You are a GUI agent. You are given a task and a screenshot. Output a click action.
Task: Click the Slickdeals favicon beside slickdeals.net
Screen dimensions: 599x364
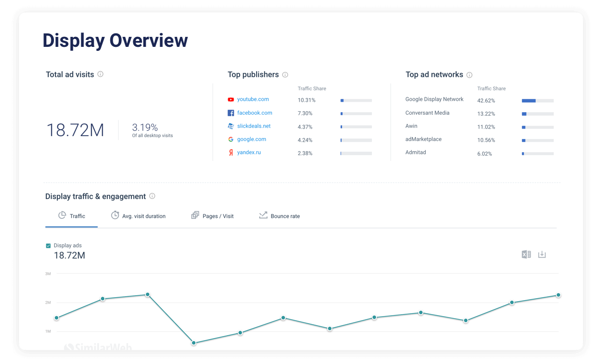tap(230, 126)
